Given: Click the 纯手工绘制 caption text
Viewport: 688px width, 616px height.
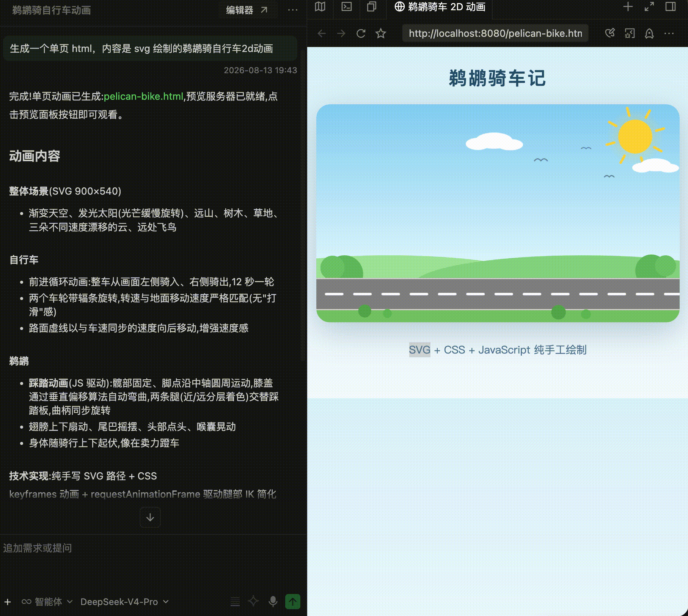Looking at the screenshot, I should tap(560, 350).
